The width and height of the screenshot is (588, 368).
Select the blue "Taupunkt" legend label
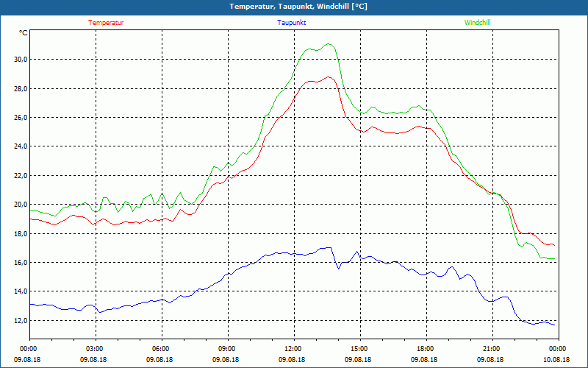[291, 23]
